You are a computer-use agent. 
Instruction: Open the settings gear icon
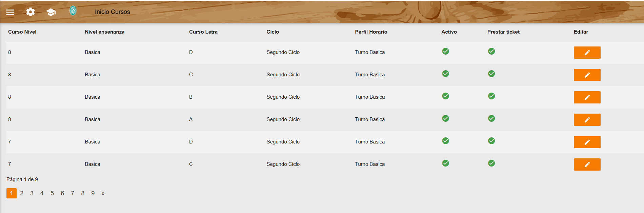pyautogui.click(x=31, y=12)
